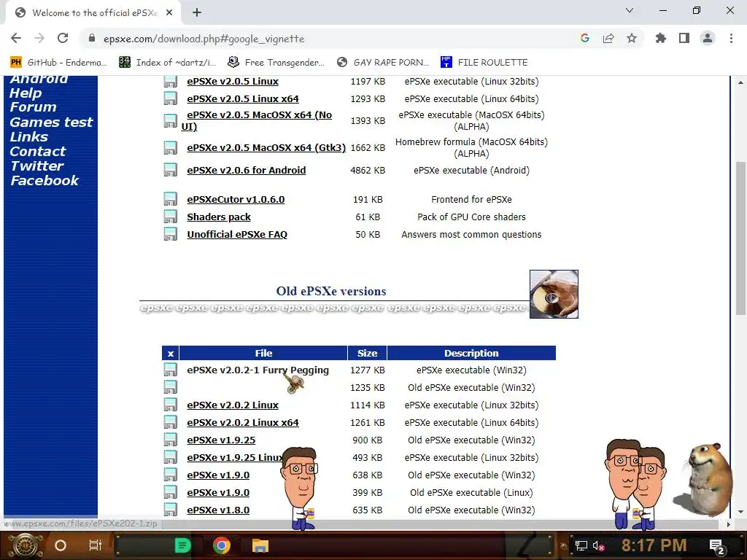747x560 pixels.
Task: Open green notes app on taskbar
Action: tap(183, 545)
